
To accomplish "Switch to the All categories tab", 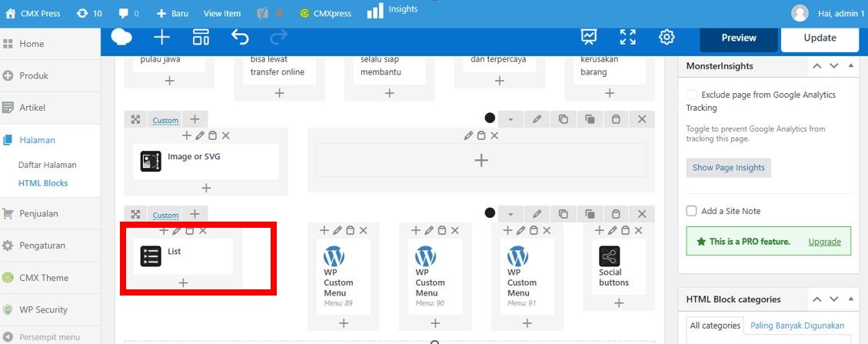I will [x=715, y=326].
